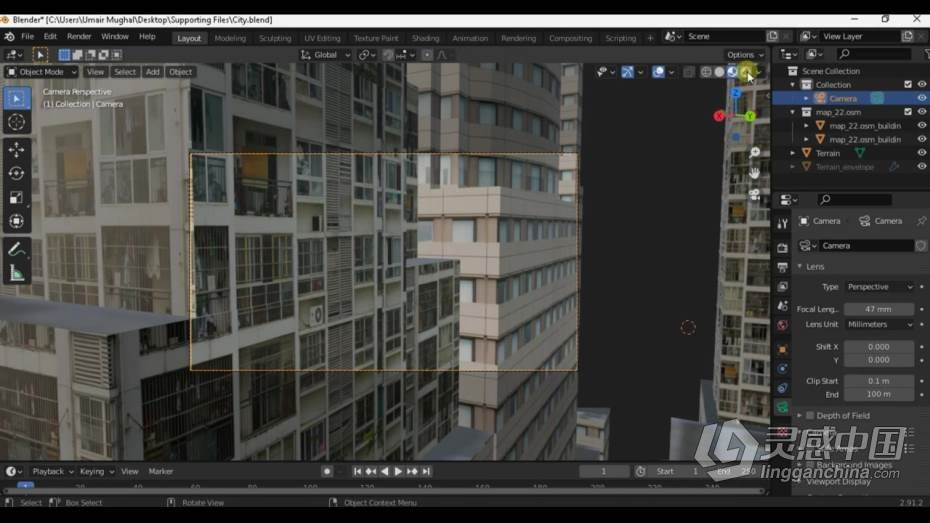Enable the Depth of Field checkbox

pyautogui.click(x=810, y=416)
